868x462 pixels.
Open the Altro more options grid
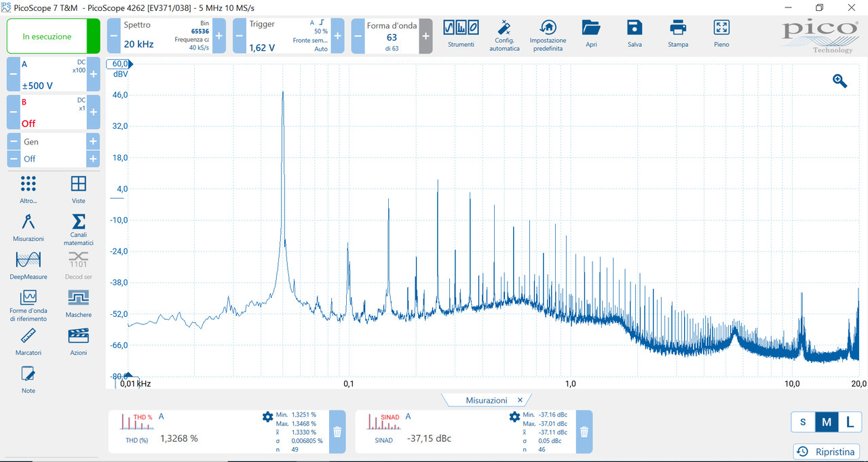[28, 189]
